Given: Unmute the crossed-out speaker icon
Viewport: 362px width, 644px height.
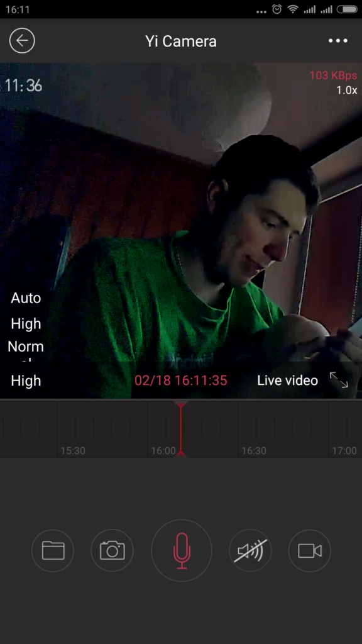Looking at the screenshot, I should click(x=250, y=550).
